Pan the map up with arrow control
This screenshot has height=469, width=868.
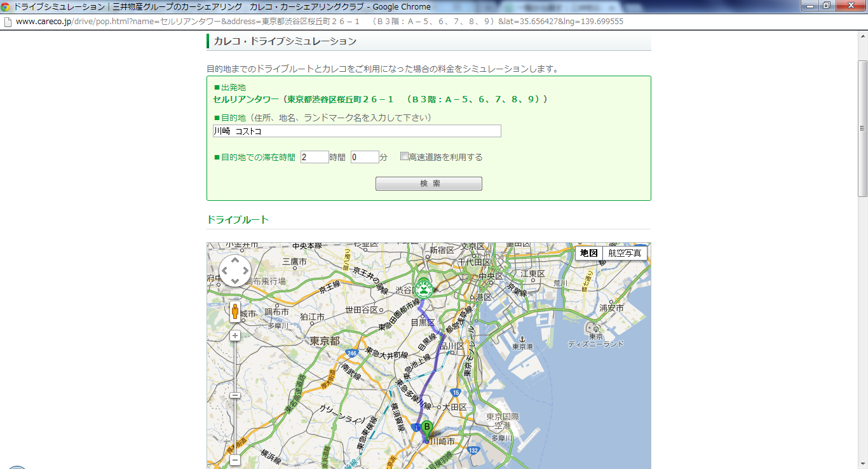coord(235,261)
